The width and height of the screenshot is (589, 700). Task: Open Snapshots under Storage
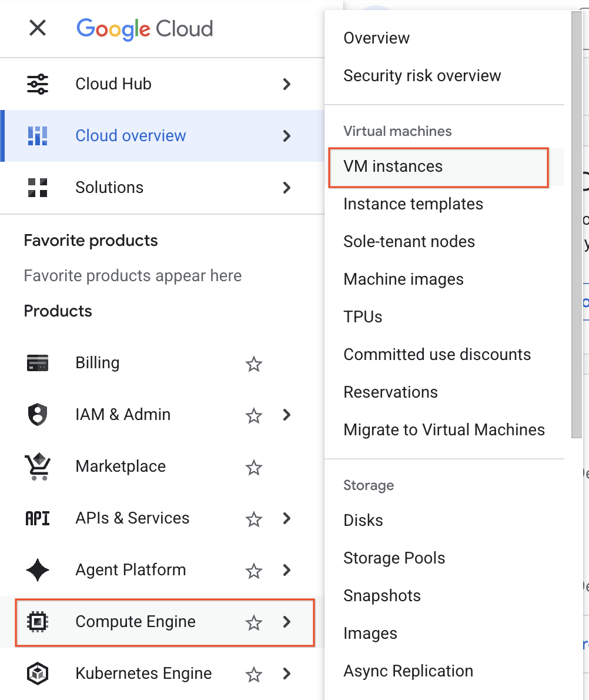click(x=444, y=595)
